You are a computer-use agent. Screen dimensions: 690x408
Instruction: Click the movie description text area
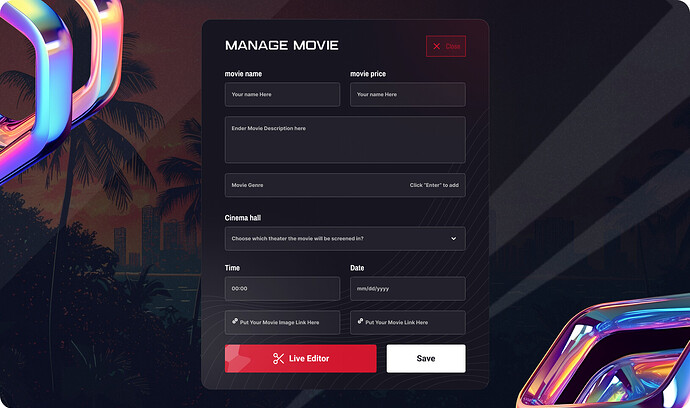point(345,140)
